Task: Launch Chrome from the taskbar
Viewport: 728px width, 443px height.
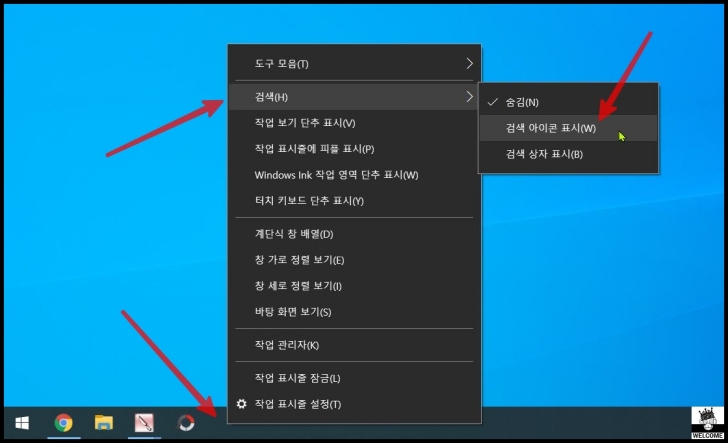Action: tap(63, 423)
